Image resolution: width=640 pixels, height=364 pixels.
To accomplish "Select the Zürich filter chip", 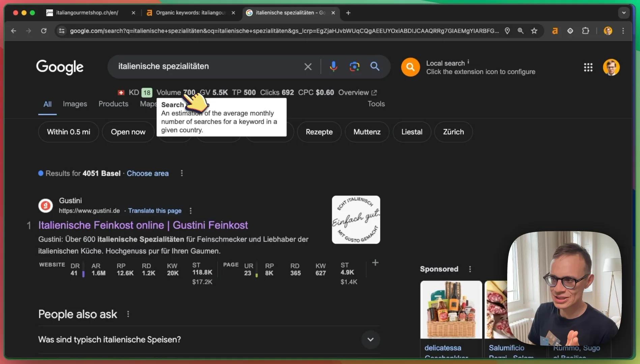I will coord(453,132).
